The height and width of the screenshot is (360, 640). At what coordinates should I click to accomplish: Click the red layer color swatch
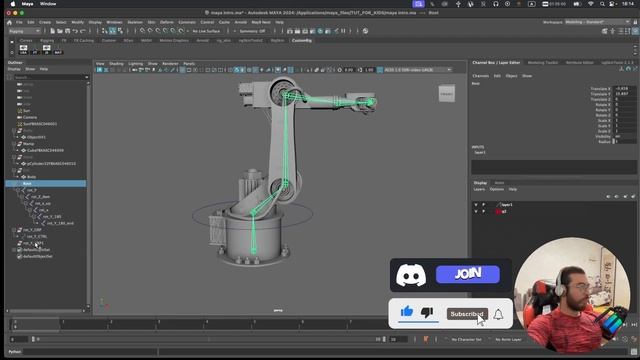498,211
